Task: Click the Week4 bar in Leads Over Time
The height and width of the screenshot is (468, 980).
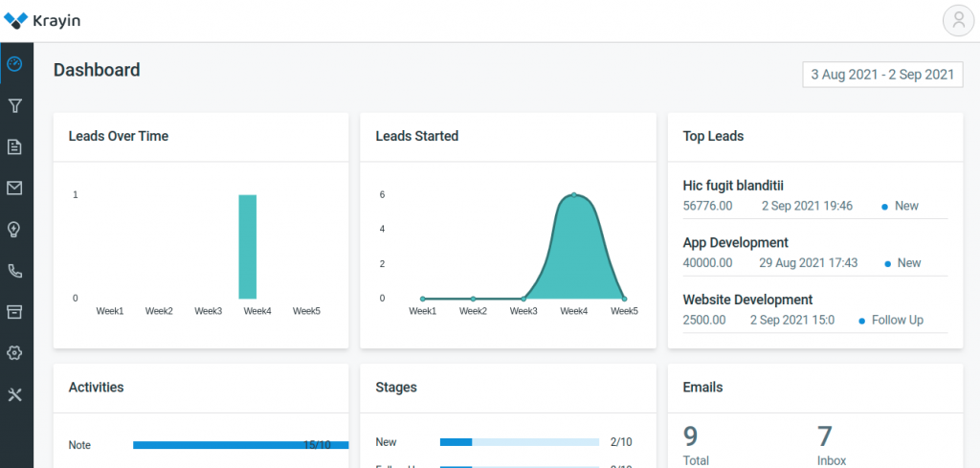Action: 248,247
